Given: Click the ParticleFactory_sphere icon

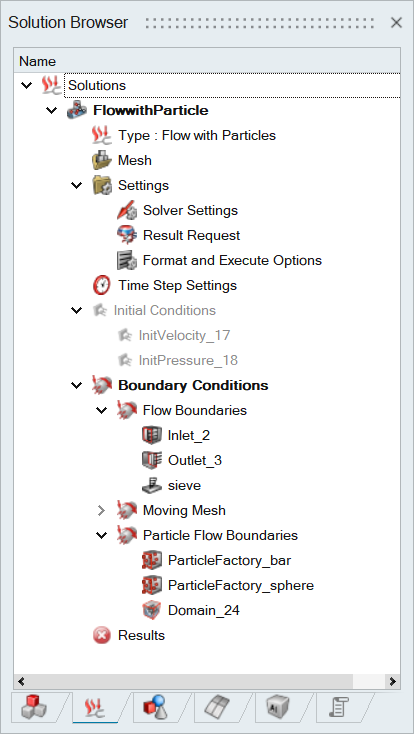Looking at the screenshot, I should pos(152,586).
